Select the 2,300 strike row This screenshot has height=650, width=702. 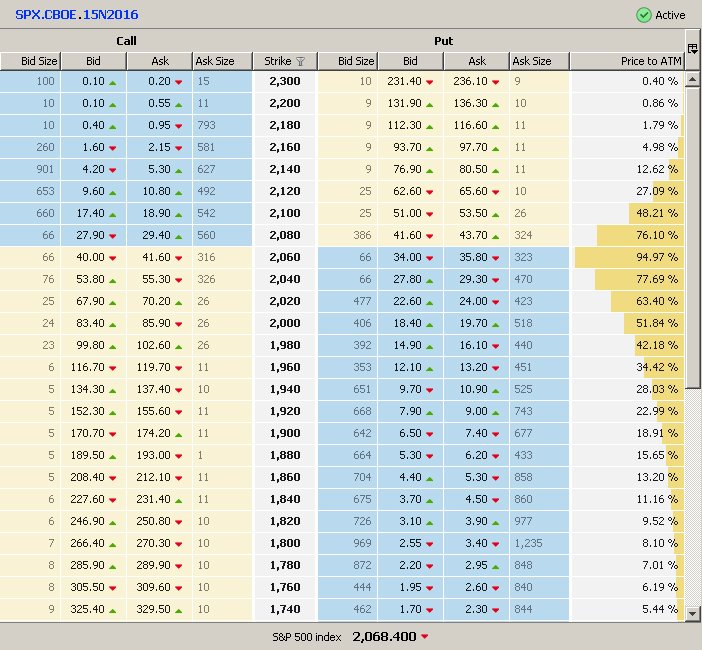(x=342, y=81)
